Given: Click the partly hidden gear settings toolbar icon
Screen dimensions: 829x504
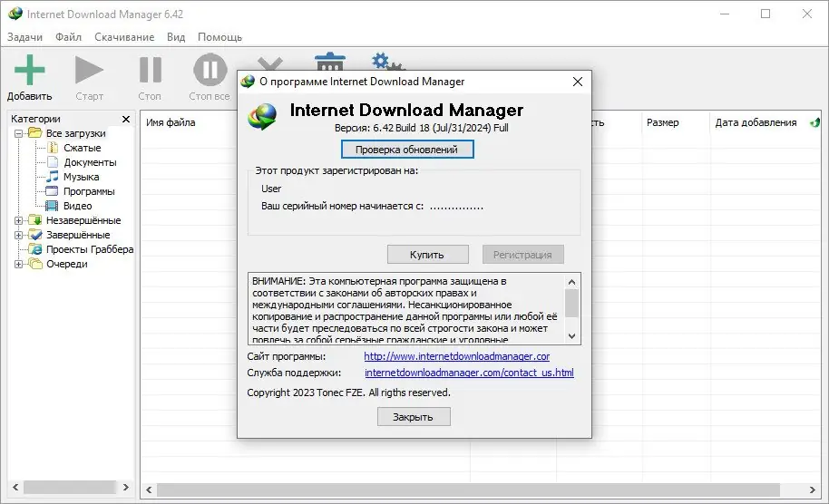Looking at the screenshot, I should 387,62.
